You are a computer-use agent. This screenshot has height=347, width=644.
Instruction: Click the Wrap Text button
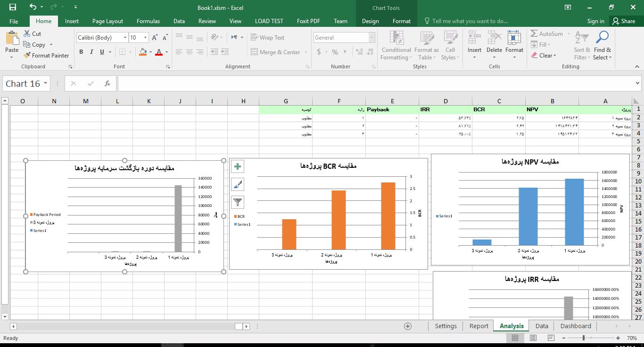267,38
